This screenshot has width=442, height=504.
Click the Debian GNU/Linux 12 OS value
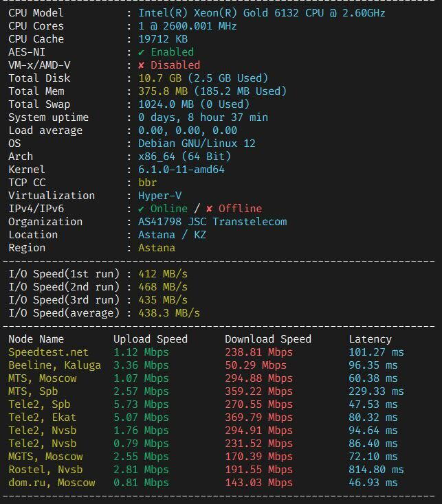point(197,144)
